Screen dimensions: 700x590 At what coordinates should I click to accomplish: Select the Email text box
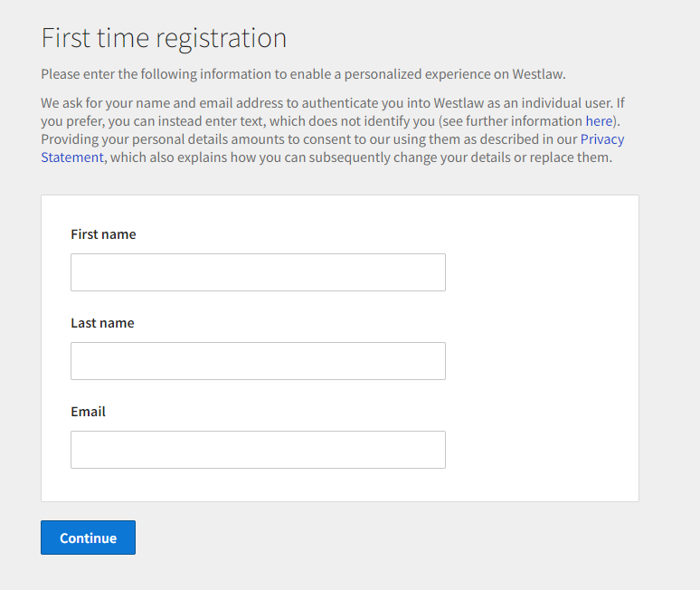[x=258, y=450]
